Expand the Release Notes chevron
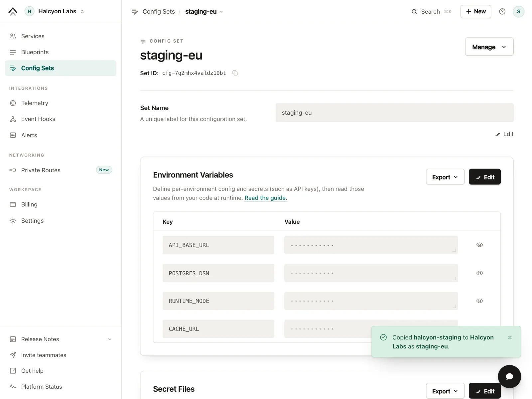532x399 pixels. [110, 339]
